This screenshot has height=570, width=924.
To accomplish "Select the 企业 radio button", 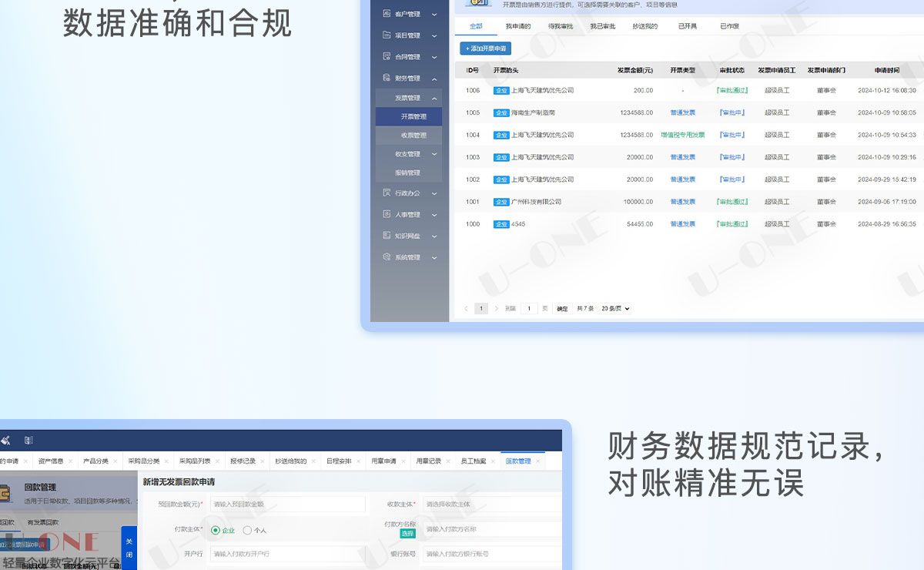I will [216, 530].
